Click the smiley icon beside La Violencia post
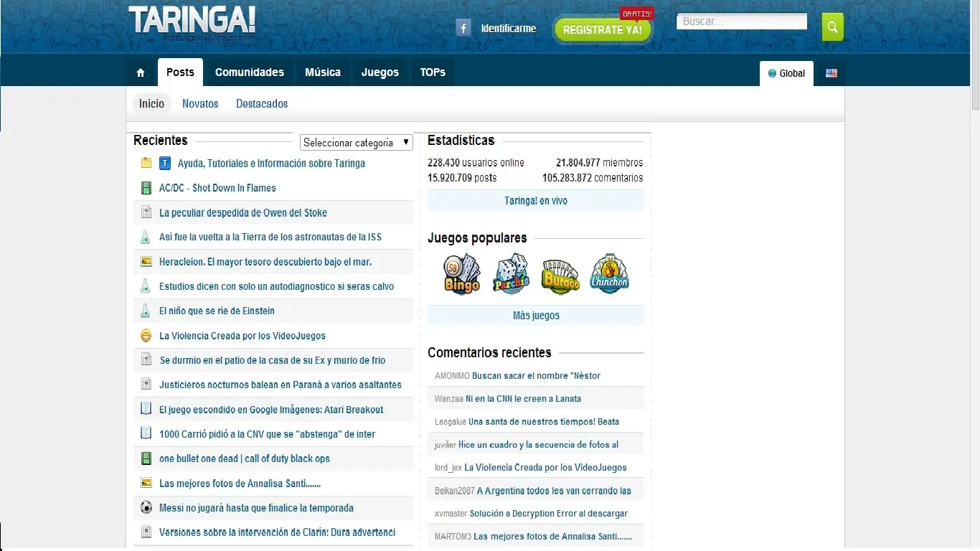The image size is (980, 551). (x=146, y=335)
